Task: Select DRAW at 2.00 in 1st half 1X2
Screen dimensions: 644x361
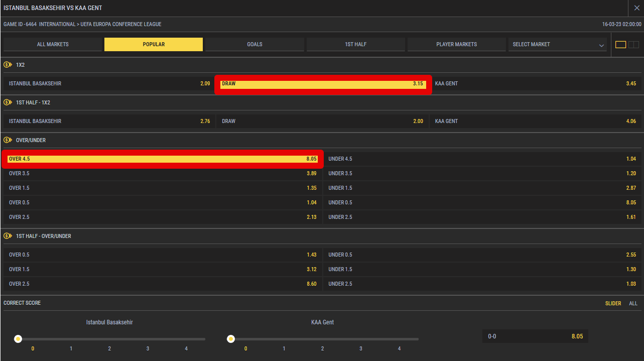Action: [x=323, y=121]
